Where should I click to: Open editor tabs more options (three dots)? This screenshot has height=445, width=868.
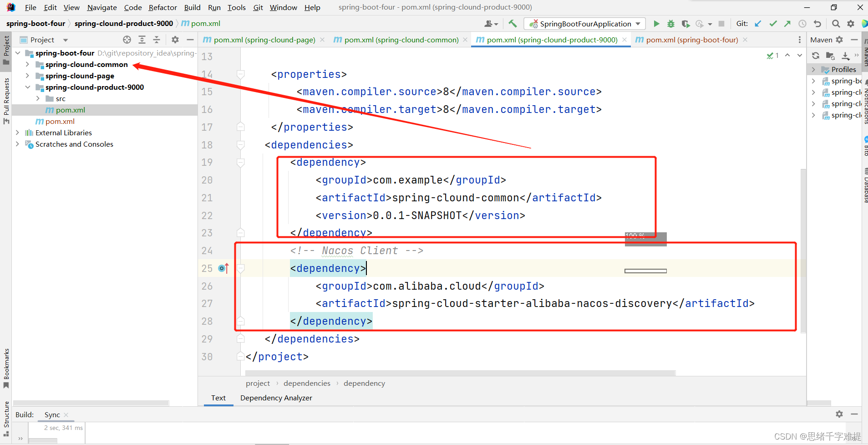click(x=800, y=40)
